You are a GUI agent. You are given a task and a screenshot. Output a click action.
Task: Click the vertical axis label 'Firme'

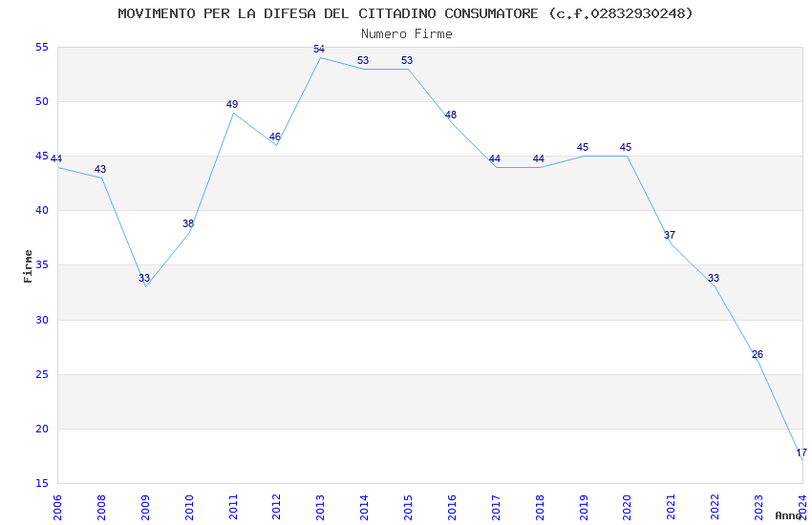(28, 266)
